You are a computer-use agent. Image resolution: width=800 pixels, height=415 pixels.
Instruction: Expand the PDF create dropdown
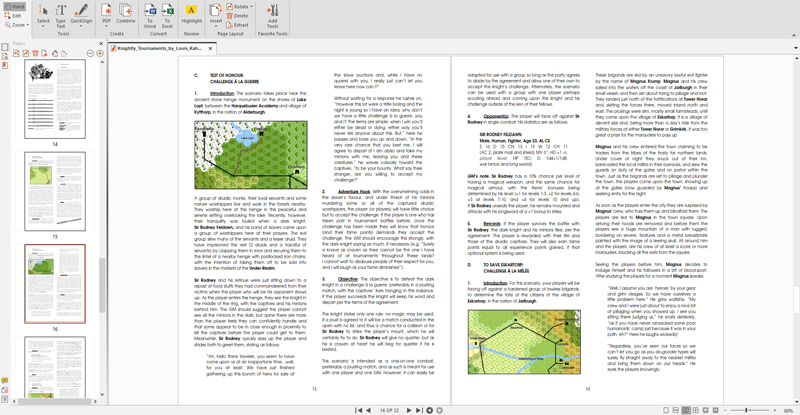pyautogui.click(x=107, y=27)
